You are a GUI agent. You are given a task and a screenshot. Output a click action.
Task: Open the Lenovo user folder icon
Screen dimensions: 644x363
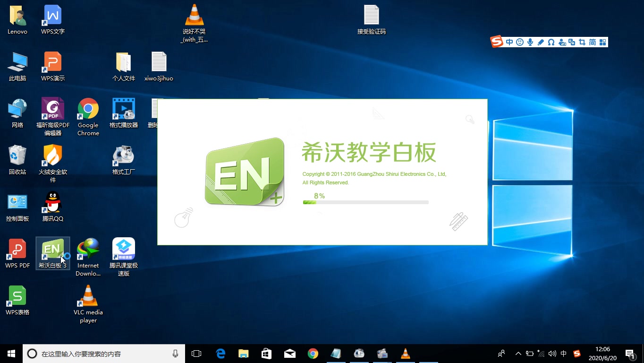click(17, 20)
